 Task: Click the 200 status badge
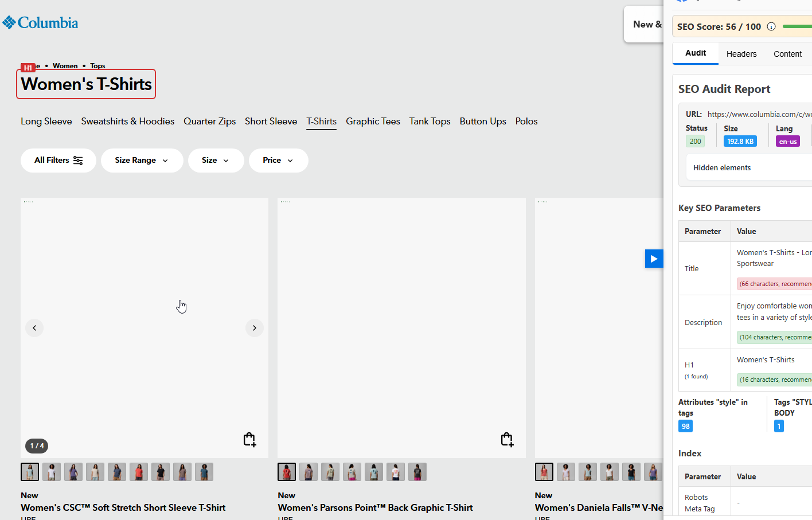[x=696, y=142]
